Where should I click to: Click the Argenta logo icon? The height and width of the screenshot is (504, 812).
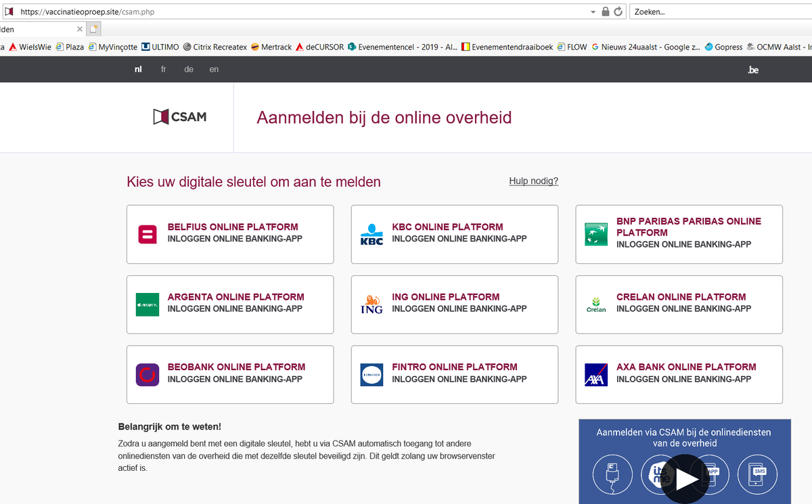[x=148, y=304]
